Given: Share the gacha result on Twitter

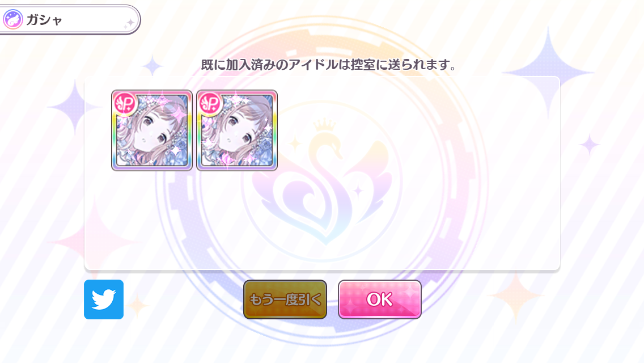Looking at the screenshot, I should coord(104,299).
